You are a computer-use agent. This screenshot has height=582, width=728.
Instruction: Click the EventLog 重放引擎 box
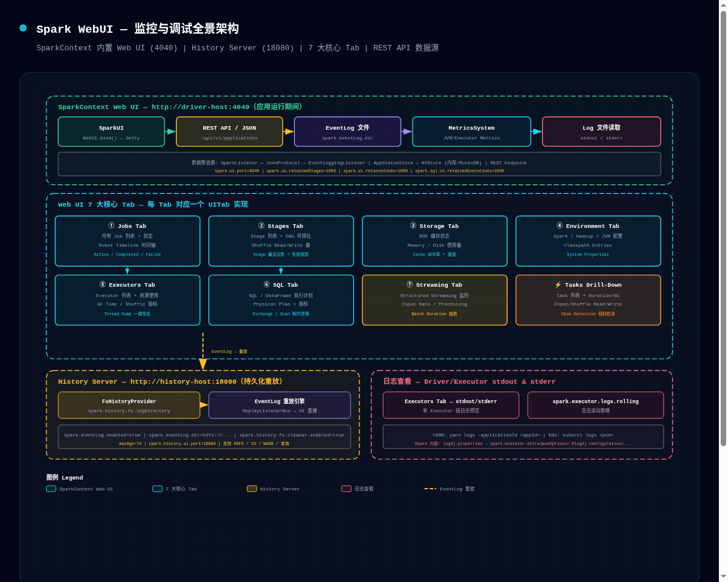click(280, 405)
